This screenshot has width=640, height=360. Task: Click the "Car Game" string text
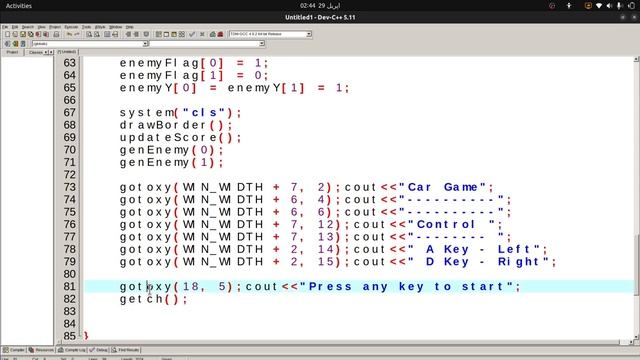(442, 187)
